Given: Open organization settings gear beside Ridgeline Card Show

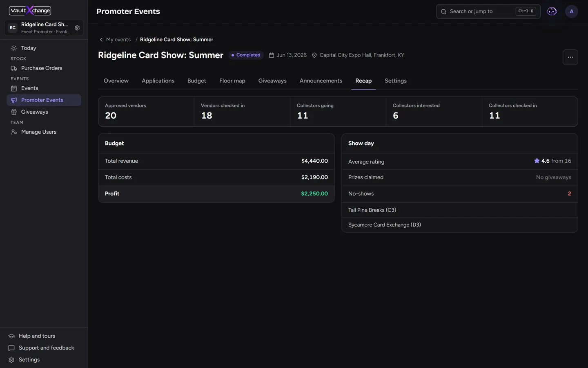Looking at the screenshot, I should click(x=77, y=28).
